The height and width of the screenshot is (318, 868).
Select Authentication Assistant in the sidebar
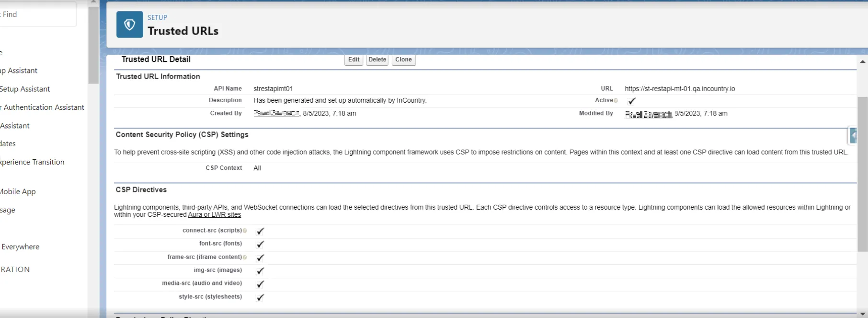point(44,107)
